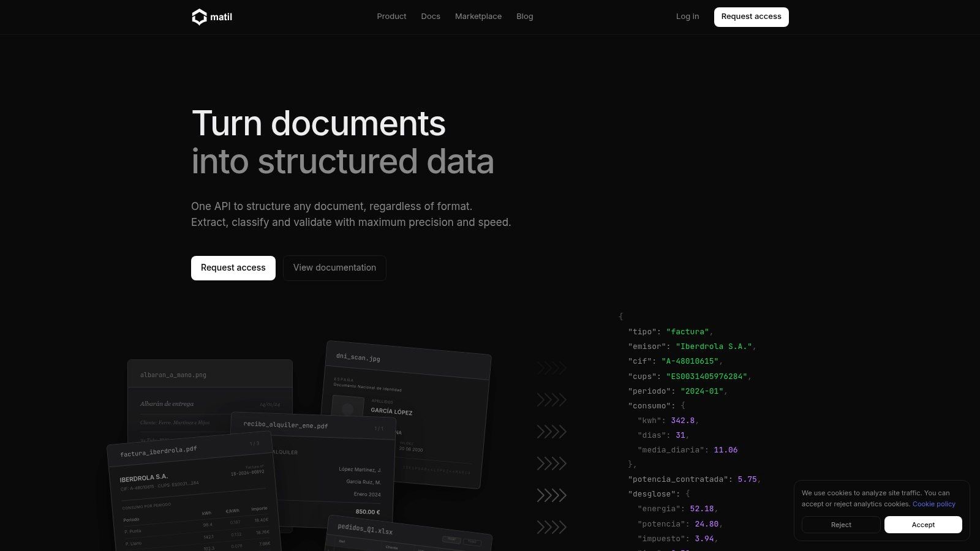Click Request access in the top header

pyautogui.click(x=752, y=17)
